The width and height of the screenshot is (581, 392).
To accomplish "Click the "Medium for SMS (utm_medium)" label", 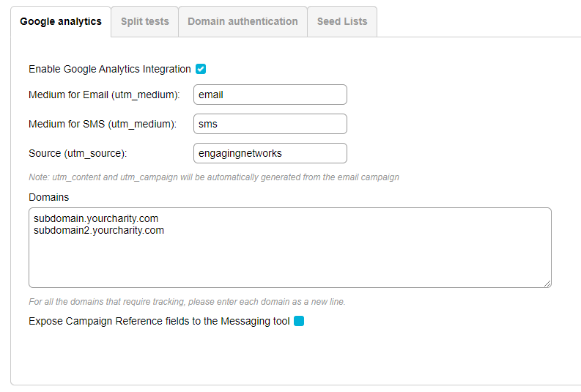I will [103, 124].
